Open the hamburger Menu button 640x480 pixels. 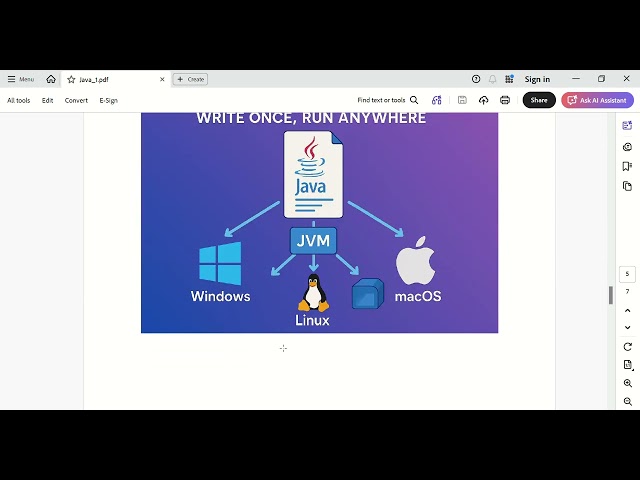(x=20, y=79)
